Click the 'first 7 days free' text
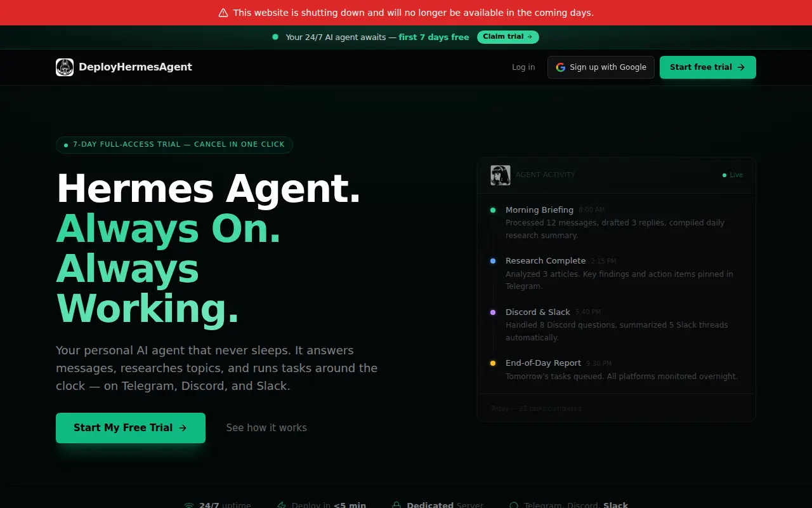The image size is (812, 508). pos(434,37)
